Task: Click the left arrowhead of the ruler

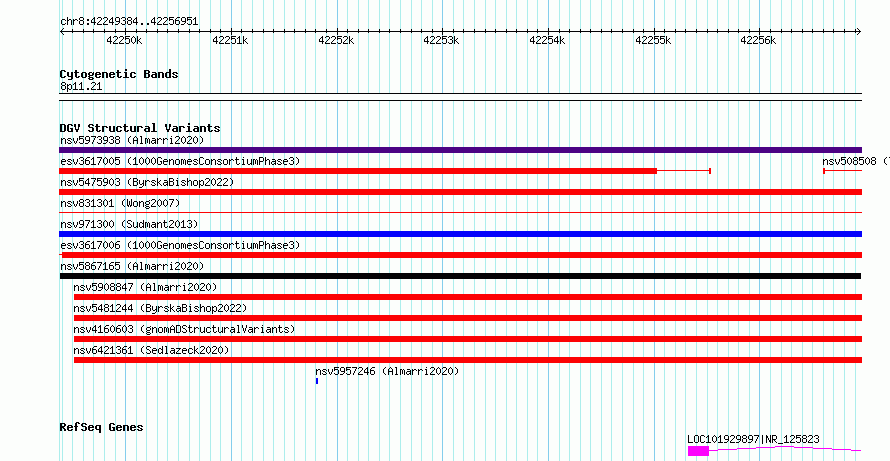Action: pos(62,32)
